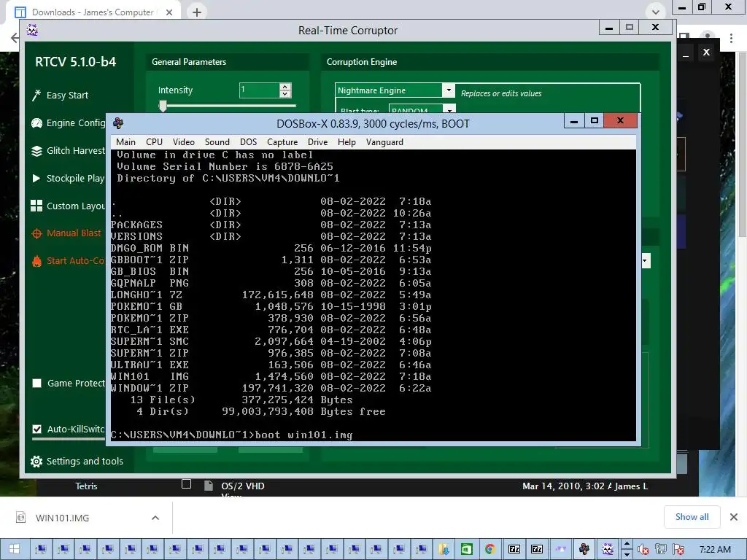Click the Real-Time Corruptor title bar icon

[32, 31]
